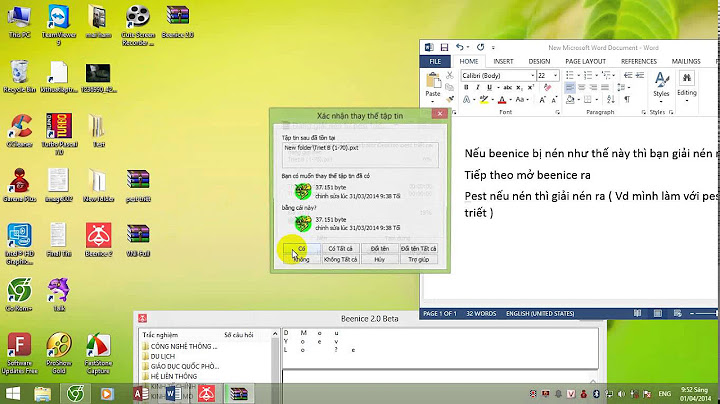720x404 pixels.
Task: Click the Multilevel List icon
Action: pos(606,75)
